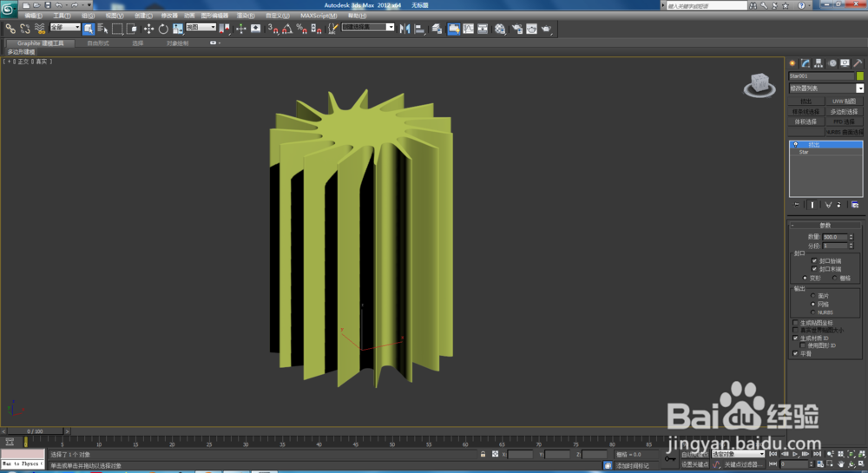The height and width of the screenshot is (473, 868).
Task: Toggle the 封口始端 checkbox
Action: [x=814, y=260]
